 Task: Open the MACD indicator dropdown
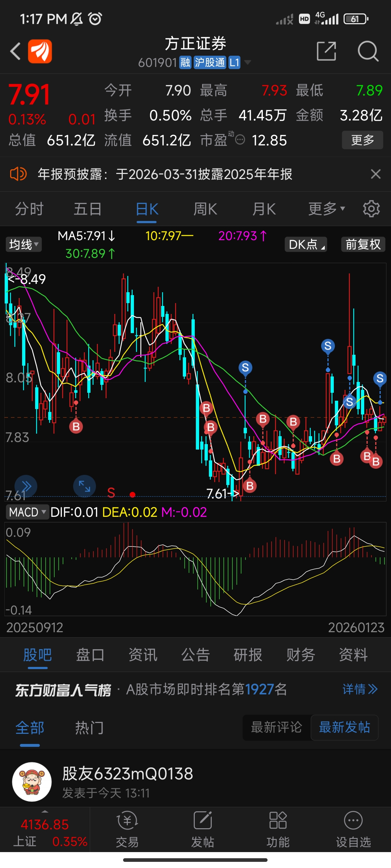[x=27, y=512]
